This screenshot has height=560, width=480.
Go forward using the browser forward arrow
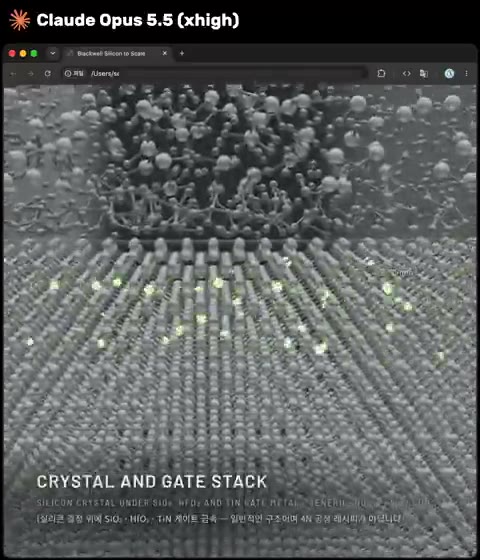click(x=31, y=74)
